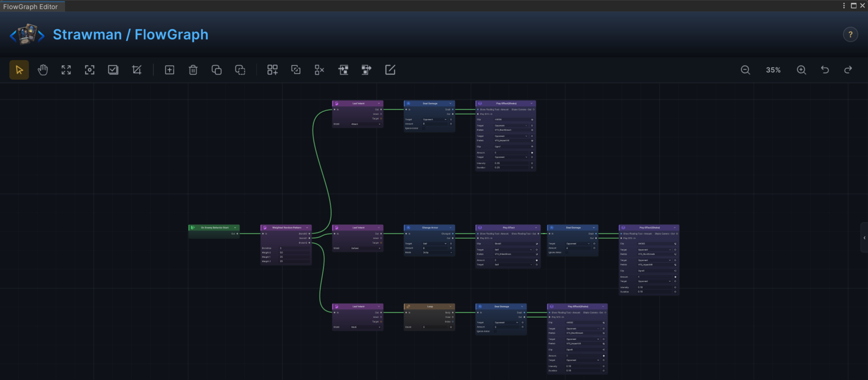The image size is (868, 380).
Task: Click the squares-with-X remove icon
Action: click(320, 70)
